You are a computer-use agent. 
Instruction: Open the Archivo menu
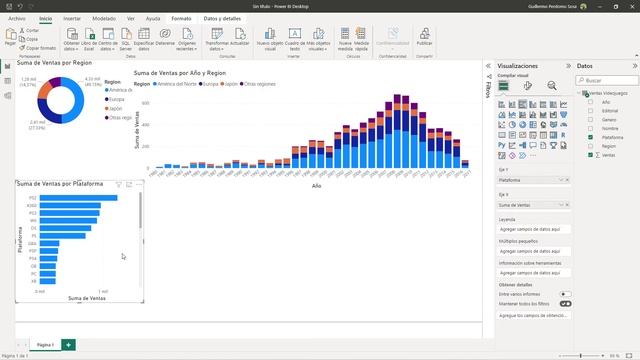click(17, 19)
